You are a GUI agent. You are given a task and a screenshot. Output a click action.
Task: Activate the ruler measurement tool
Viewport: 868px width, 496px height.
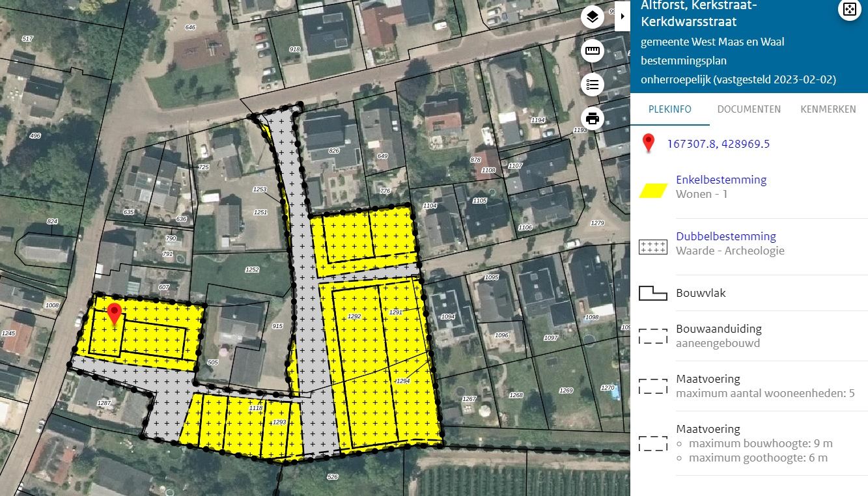point(592,51)
